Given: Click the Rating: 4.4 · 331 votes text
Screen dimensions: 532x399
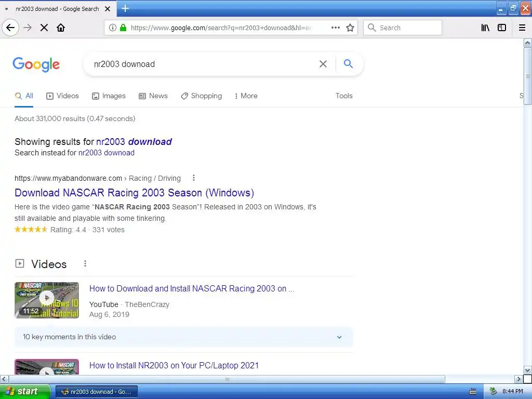Looking at the screenshot, I should point(87,230).
